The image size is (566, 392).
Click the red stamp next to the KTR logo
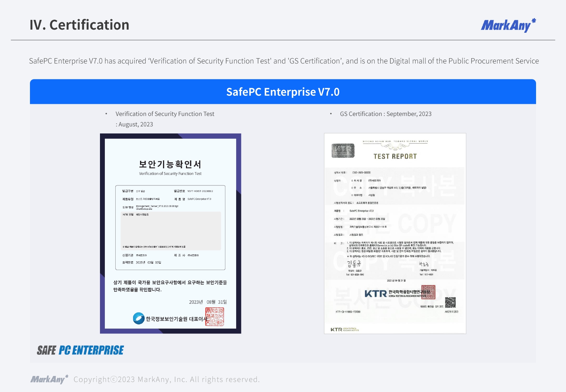[x=428, y=292]
